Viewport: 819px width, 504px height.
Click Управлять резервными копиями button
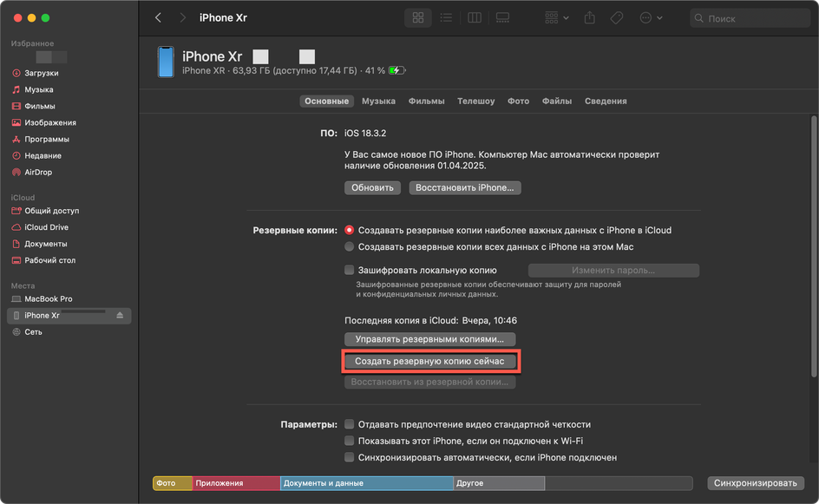pos(429,339)
